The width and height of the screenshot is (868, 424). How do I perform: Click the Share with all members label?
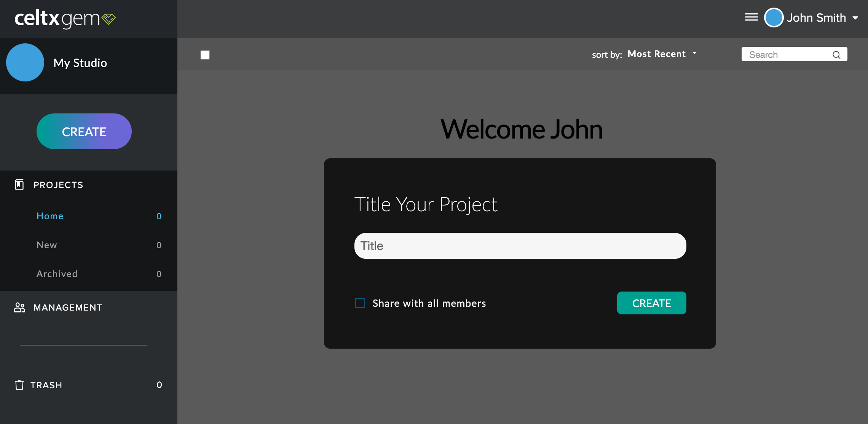click(x=429, y=303)
